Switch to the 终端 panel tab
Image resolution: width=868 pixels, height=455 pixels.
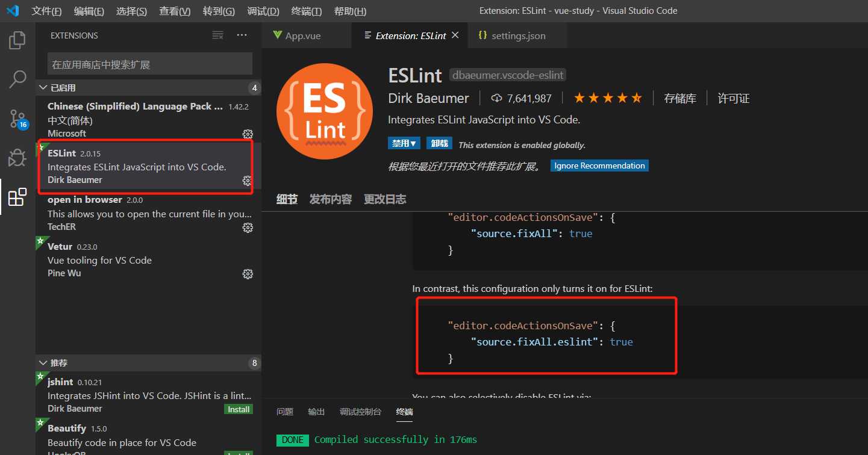tap(405, 412)
